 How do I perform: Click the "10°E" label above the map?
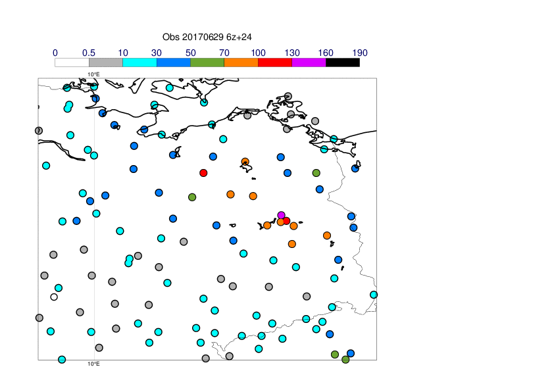(x=93, y=74)
